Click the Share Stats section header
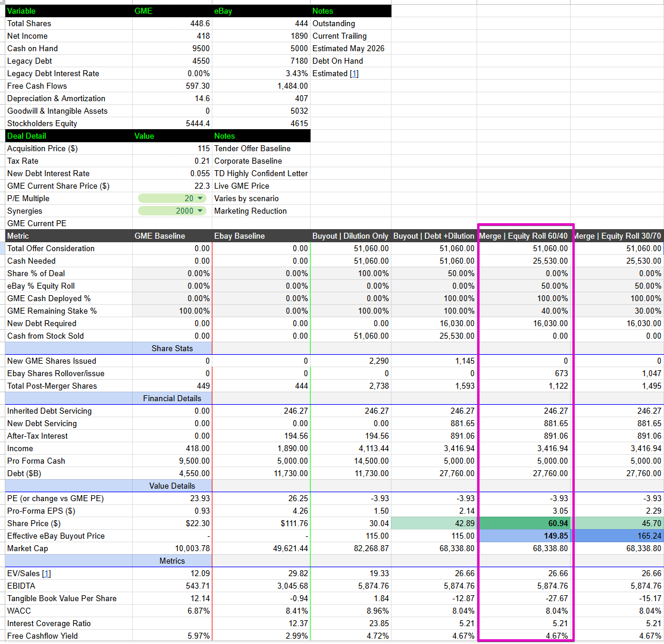The image size is (664, 644). [x=172, y=348]
